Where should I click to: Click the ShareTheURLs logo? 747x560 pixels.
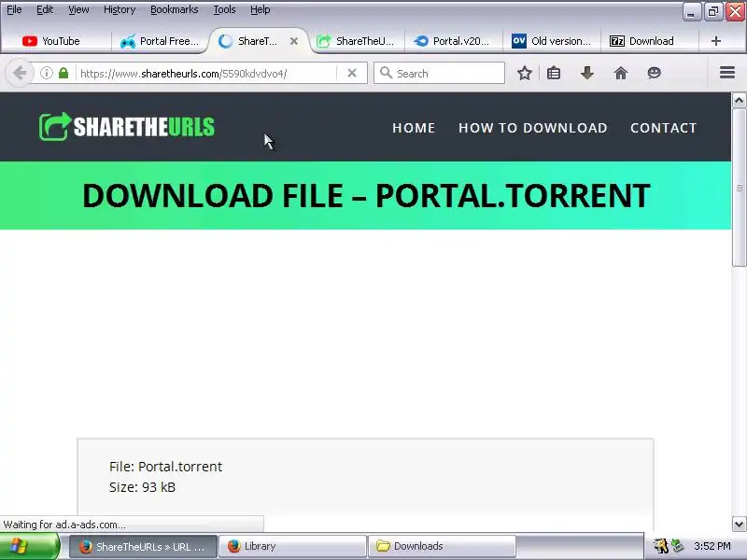pyautogui.click(x=127, y=127)
